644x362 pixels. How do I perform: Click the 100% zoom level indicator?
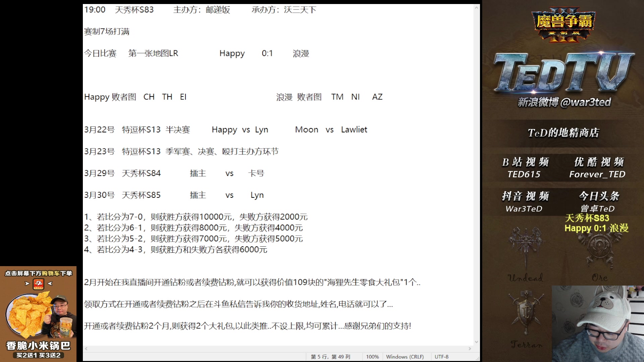pyautogui.click(x=372, y=357)
